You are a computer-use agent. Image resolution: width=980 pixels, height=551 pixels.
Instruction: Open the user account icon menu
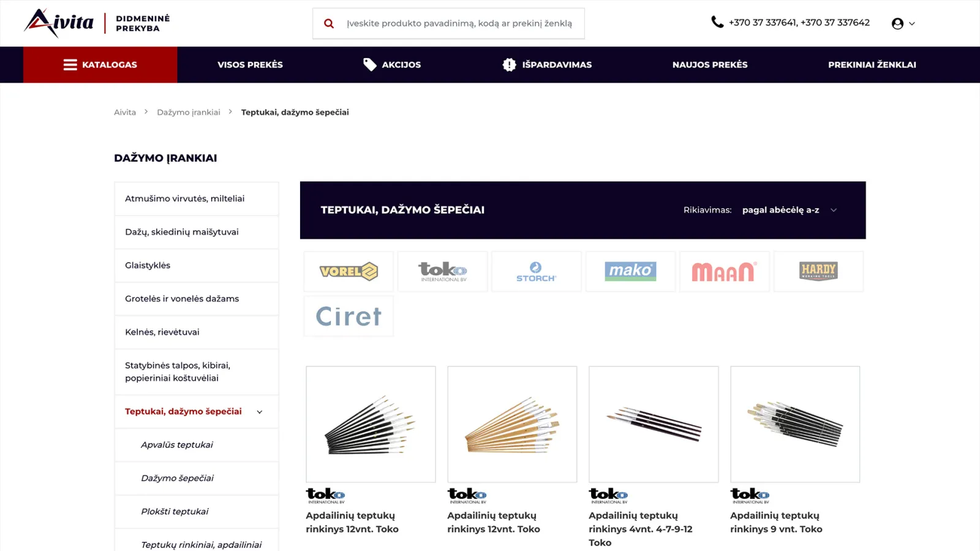pos(897,23)
